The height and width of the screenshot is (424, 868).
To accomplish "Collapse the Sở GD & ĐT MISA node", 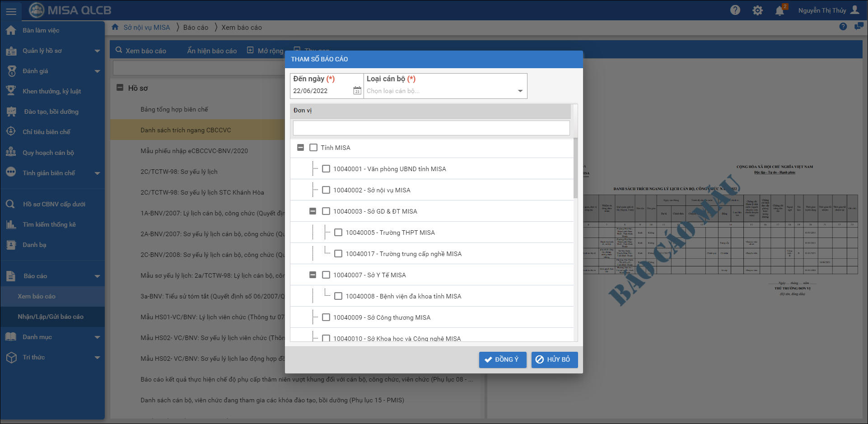I will [x=313, y=211].
